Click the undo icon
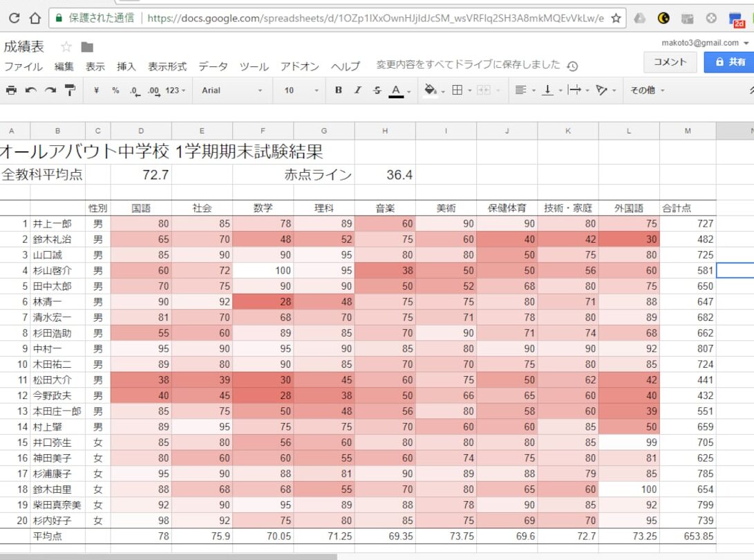Image resolution: width=754 pixels, height=560 pixels. [x=31, y=91]
